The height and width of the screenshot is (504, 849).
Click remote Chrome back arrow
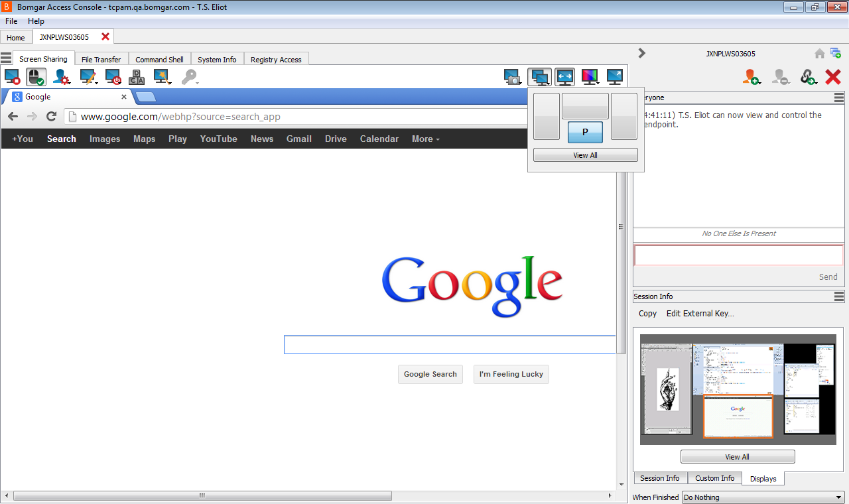pos(13,117)
